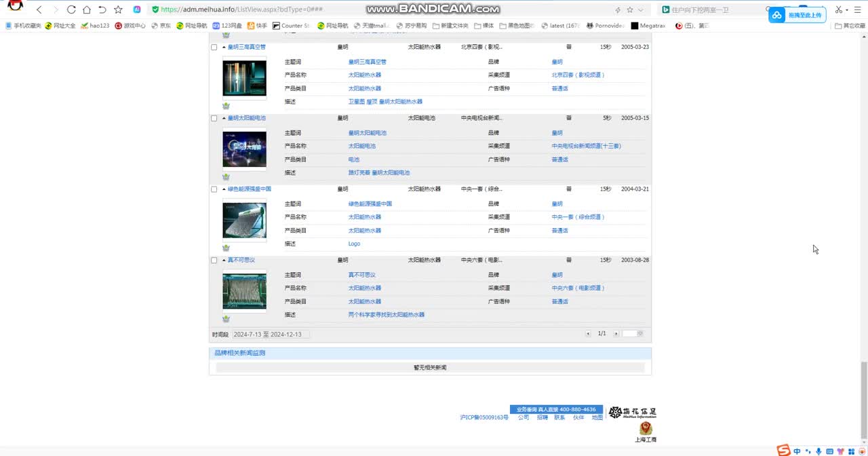Open the soft keyboard icon in IME bar

tap(829, 451)
